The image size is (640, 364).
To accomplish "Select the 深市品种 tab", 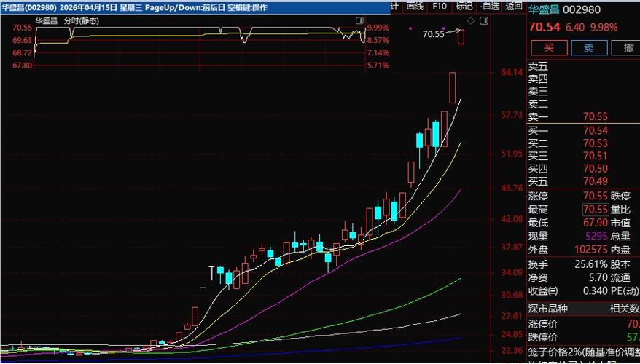I will pyautogui.click(x=547, y=309).
